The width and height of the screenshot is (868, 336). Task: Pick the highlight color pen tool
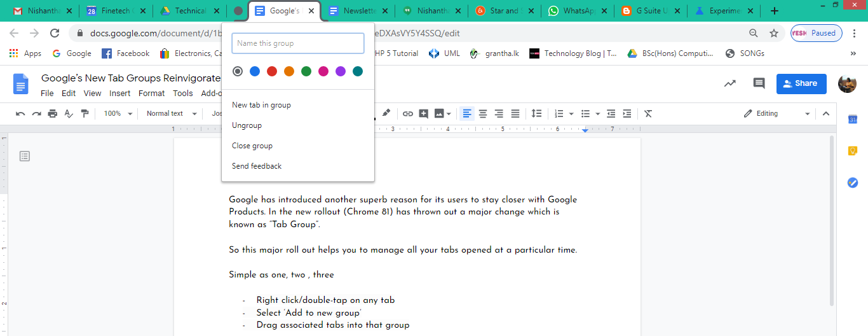(386, 114)
